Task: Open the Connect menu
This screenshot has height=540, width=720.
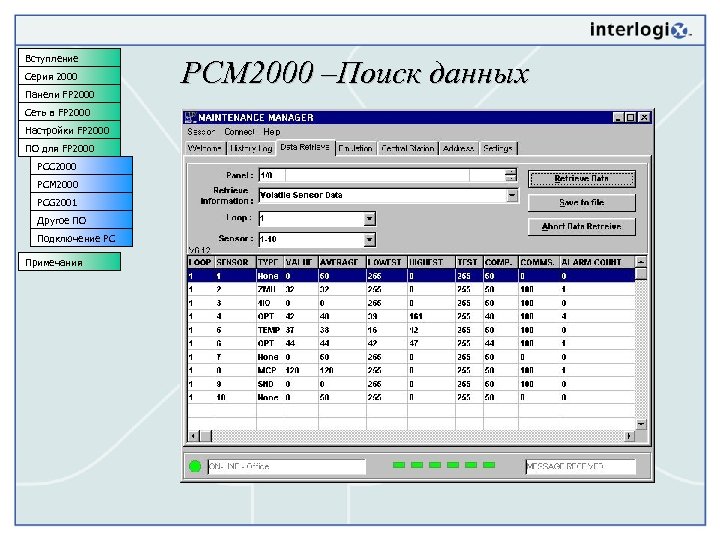Action: tap(239, 132)
